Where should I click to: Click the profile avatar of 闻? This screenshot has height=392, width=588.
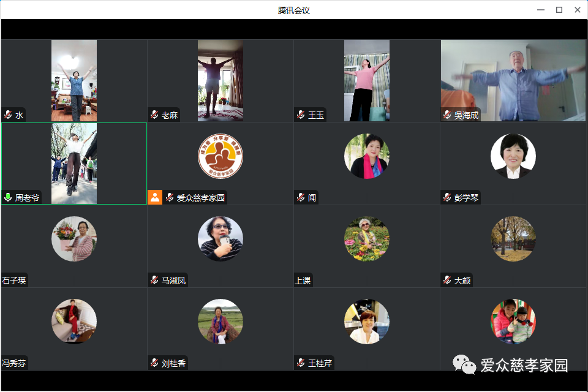pyautogui.click(x=366, y=156)
